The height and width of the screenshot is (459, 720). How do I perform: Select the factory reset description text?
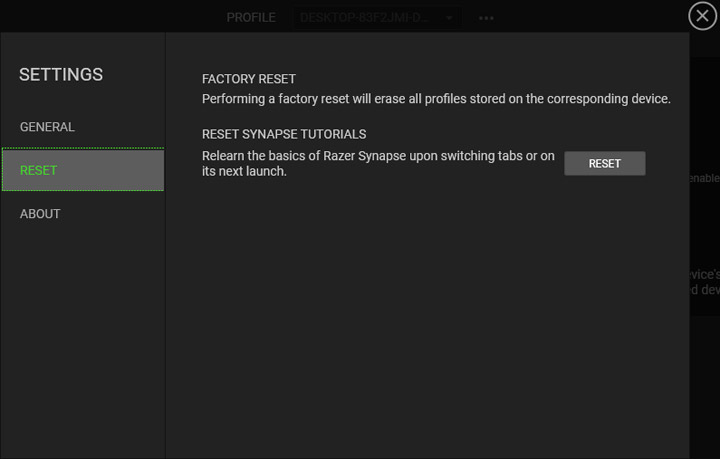click(436, 99)
